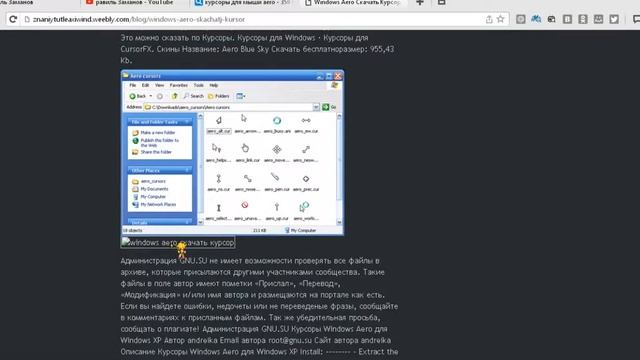Open the Back button history dropdown arrow
This screenshot has width=640, height=360.
coord(151,96)
